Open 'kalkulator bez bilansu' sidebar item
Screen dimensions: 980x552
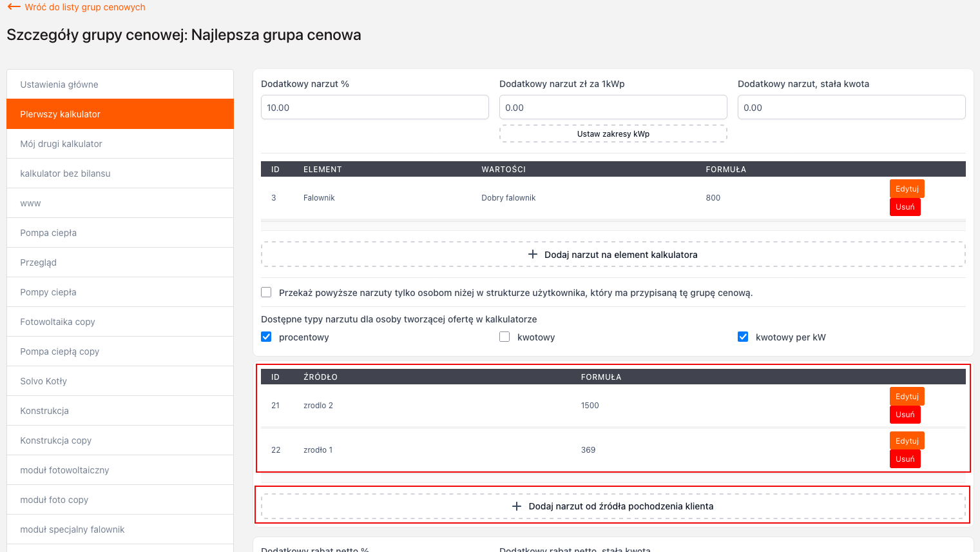pos(120,173)
